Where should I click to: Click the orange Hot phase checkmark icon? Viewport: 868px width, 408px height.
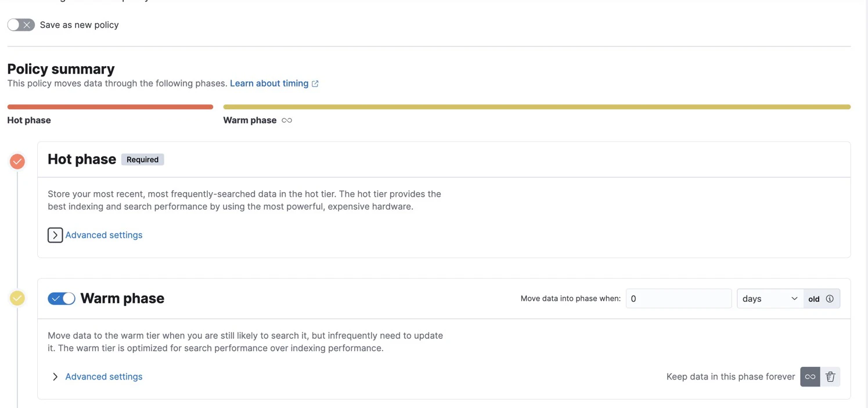tap(17, 161)
